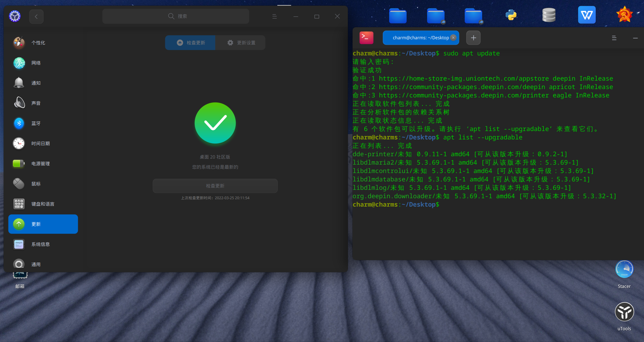Close the charm@charms terminal tab
This screenshot has height=342, width=644.
coord(453,38)
